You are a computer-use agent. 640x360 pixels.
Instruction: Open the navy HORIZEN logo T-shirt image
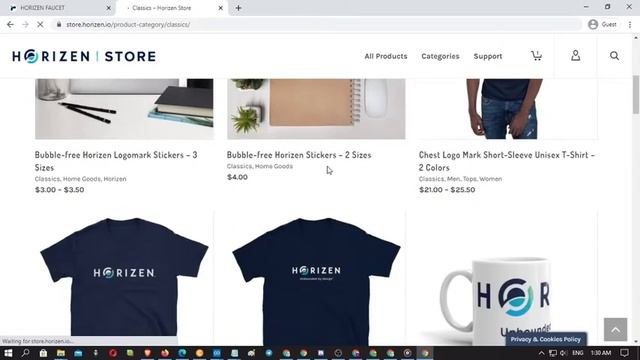coord(124,278)
